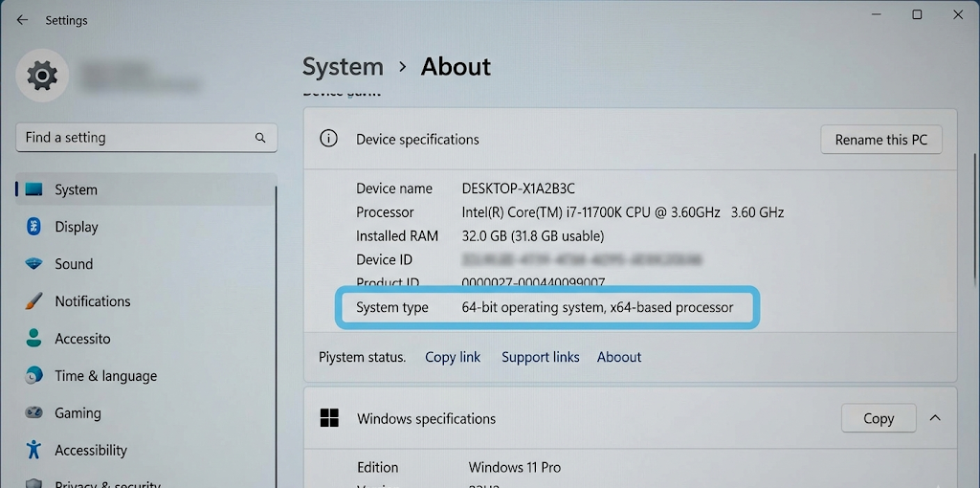The width and height of the screenshot is (980, 488).
Task: Click Rename this PC button
Action: point(881,140)
